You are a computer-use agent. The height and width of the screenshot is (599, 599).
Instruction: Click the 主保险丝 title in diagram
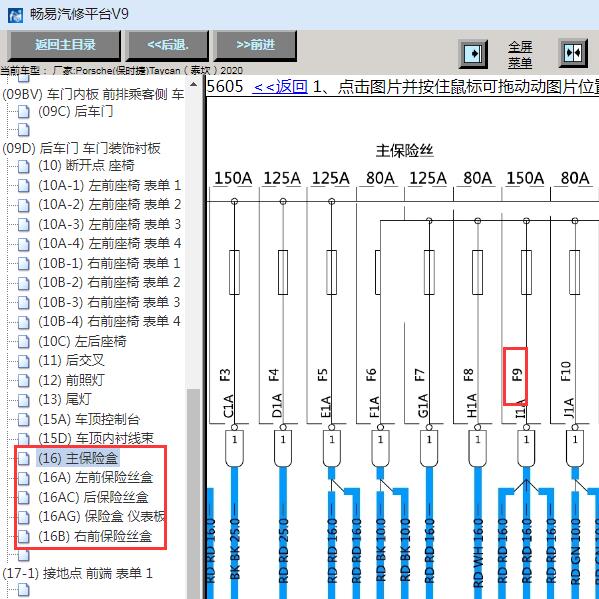[405, 151]
